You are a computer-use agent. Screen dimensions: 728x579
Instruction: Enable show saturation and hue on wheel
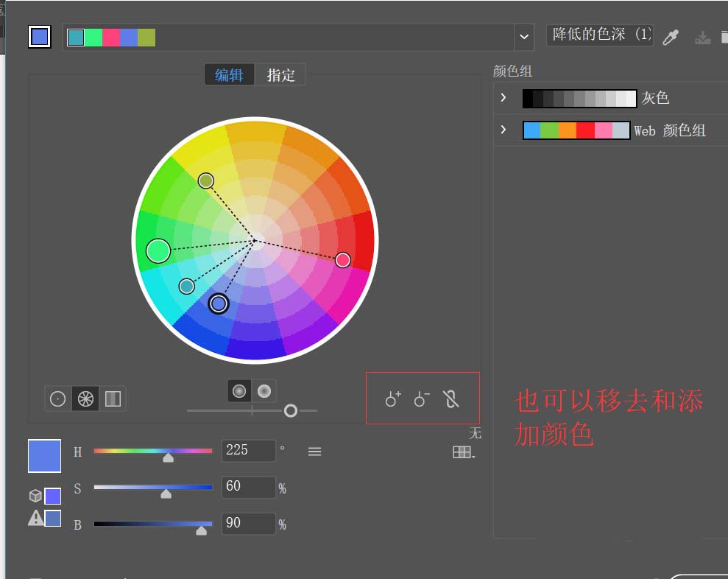point(239,391)
